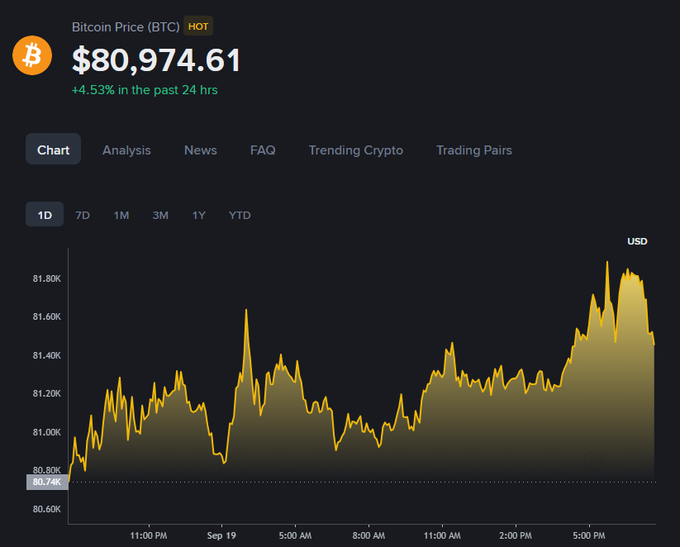Click the 11:00 PM x-axis label
Screen dimensions: 680x547
(148, 536)
